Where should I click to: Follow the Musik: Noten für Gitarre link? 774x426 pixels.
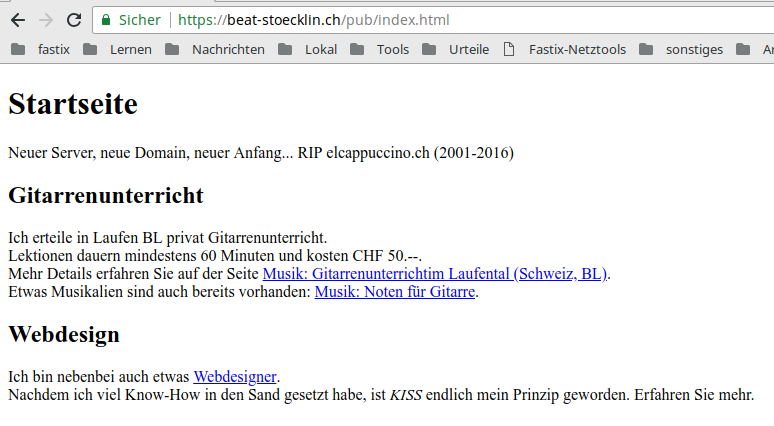[x=395, y=292]
